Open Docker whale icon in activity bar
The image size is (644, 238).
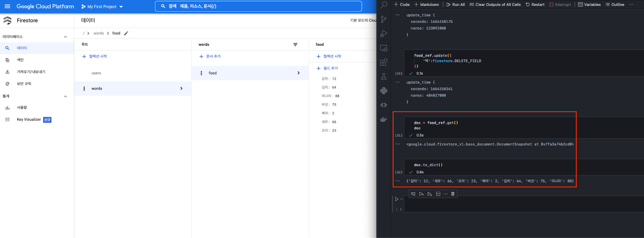tap(384, 120)
